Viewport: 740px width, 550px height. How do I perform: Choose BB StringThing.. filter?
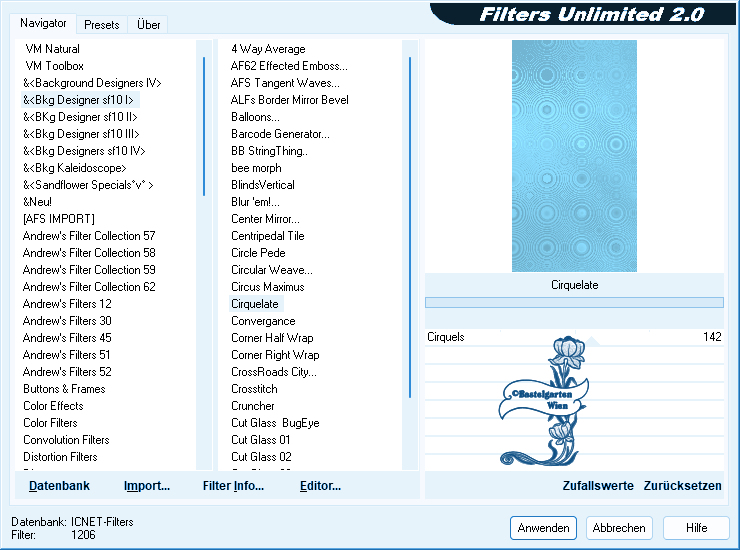tap(269, 151)
